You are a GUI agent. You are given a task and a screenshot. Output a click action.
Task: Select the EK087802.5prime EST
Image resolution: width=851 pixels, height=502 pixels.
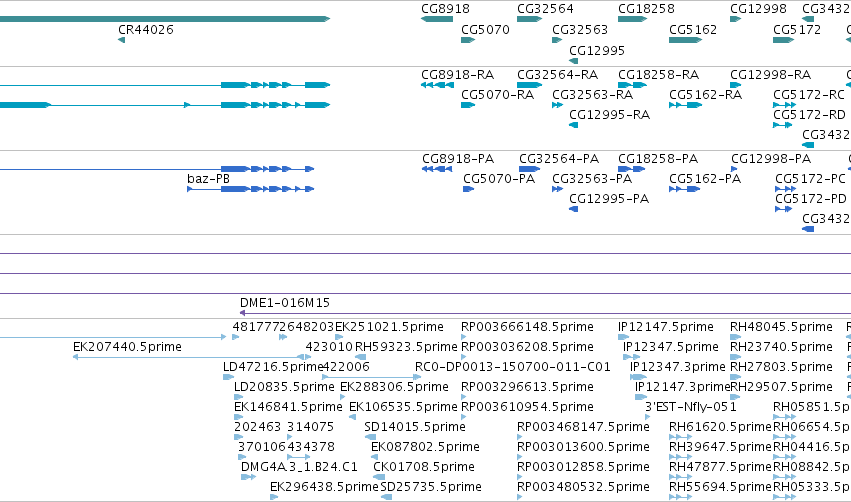point(374,457)
